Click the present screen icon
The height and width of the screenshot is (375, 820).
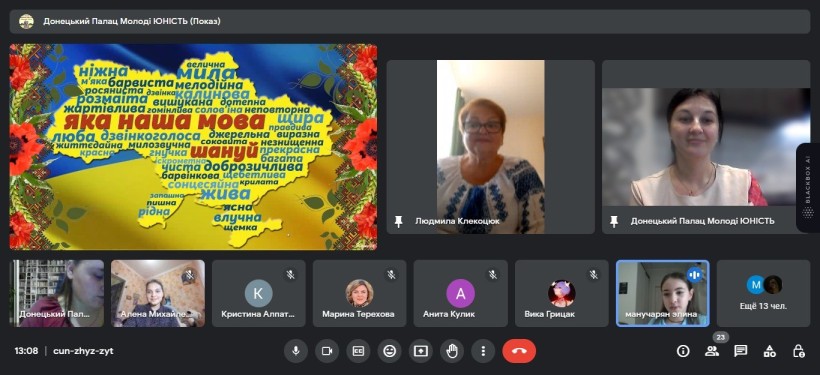(421, 351)
